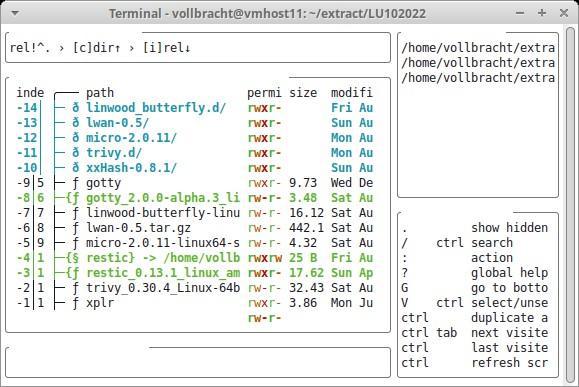Click the '[i]rel↓' sorter label

coord(167,48)
